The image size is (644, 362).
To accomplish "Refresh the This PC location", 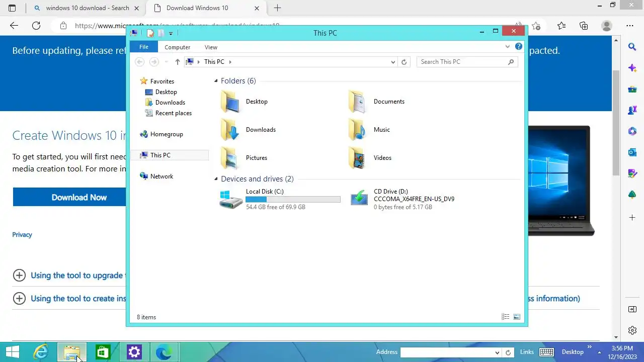I will (x=404, y=62).
